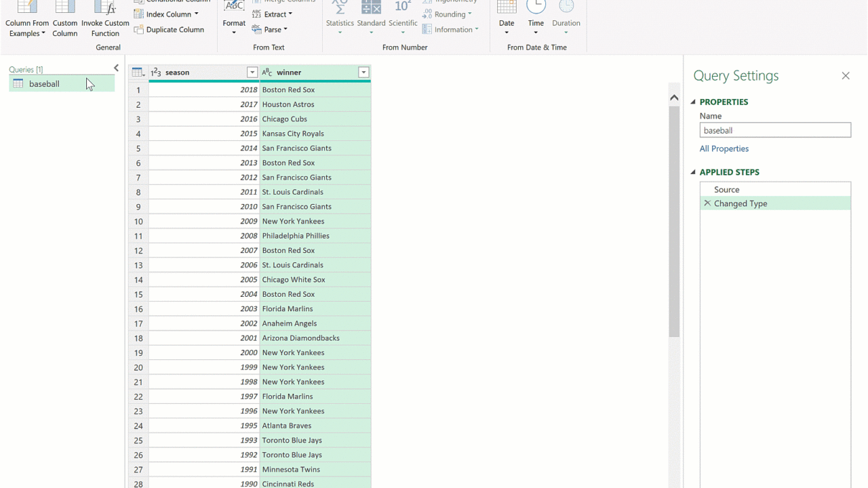Expand the Index Column dropdown
This screenshot has width=868, height=488.
(x=197, y=14)
